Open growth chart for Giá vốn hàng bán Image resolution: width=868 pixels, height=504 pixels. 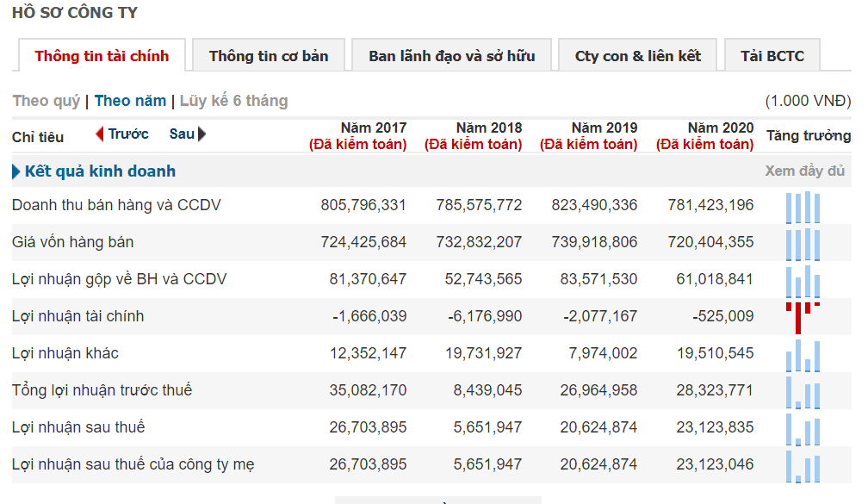pos(803,244)
